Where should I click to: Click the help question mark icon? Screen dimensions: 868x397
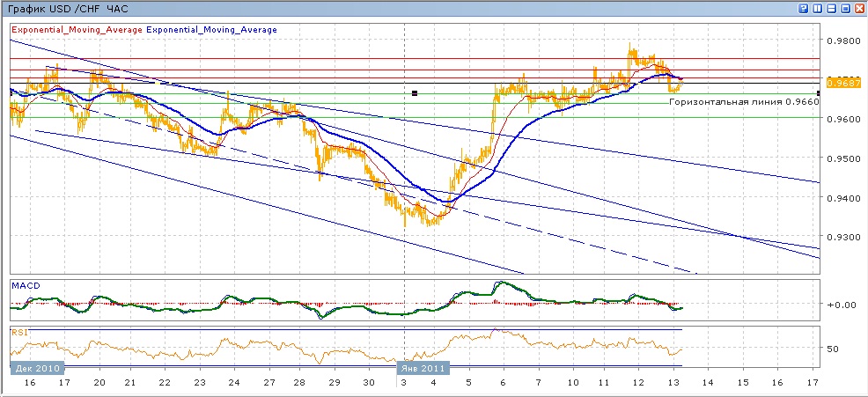click(803, 8)
